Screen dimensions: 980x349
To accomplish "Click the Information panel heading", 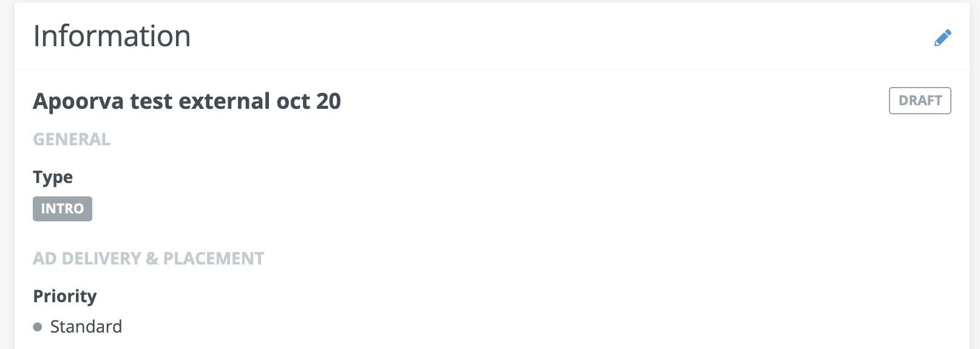I will 112,36.
